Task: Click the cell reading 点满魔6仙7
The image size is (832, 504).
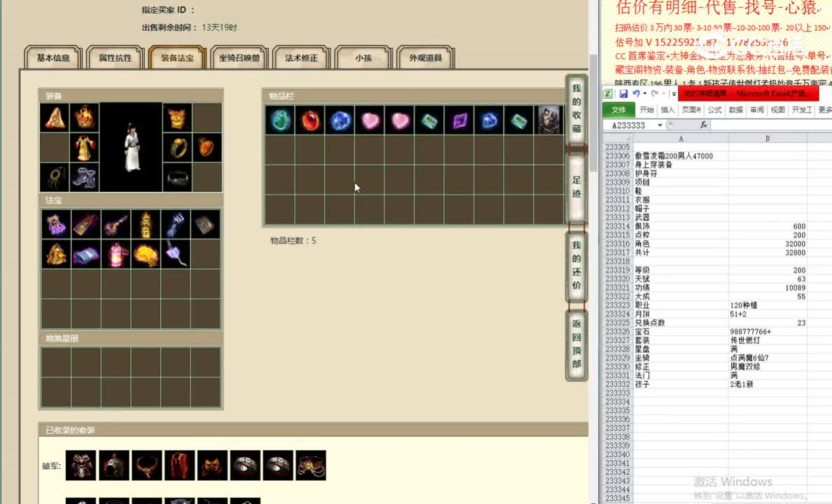Action: pos(768,358)
